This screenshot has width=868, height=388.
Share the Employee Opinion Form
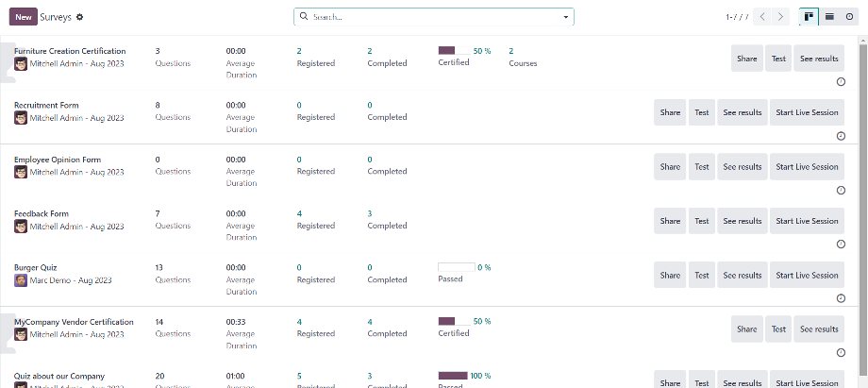click(670, 166)
